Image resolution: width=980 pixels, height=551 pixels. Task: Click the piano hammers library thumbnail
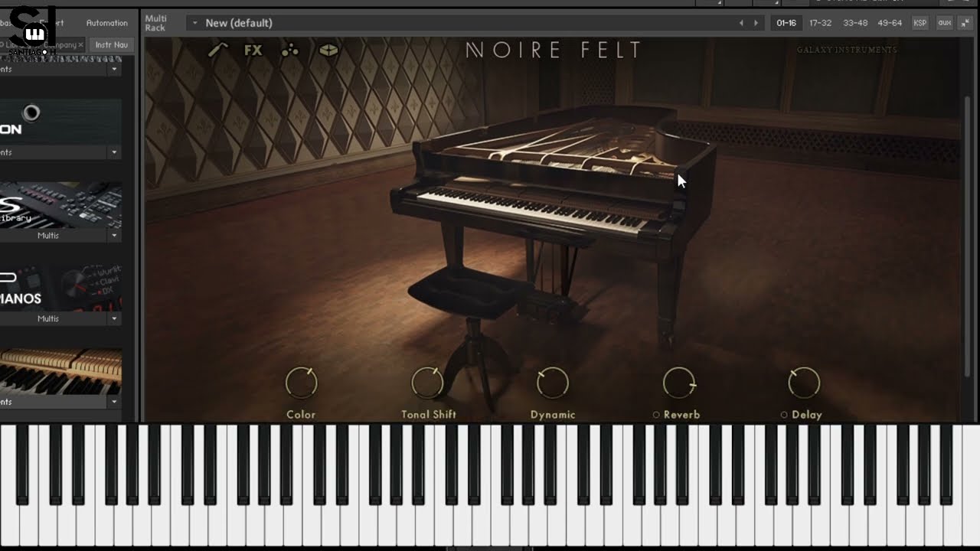[x=60, y=372]
